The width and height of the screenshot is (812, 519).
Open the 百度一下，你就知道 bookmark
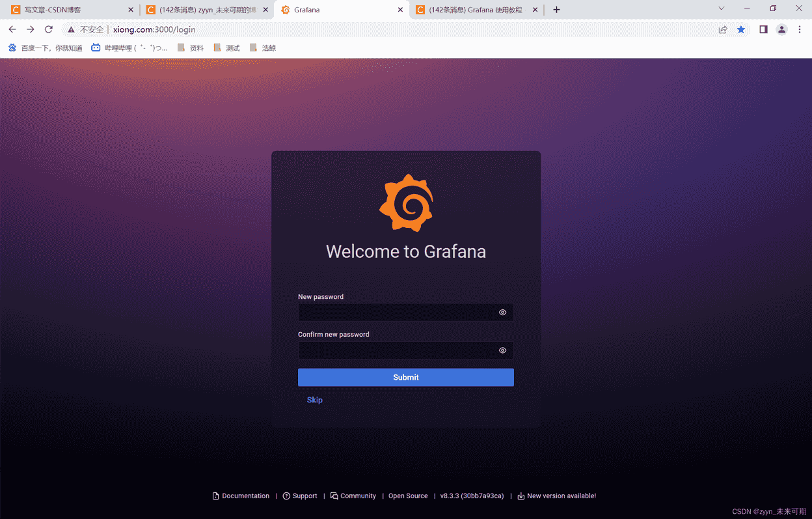coord(45,48)
